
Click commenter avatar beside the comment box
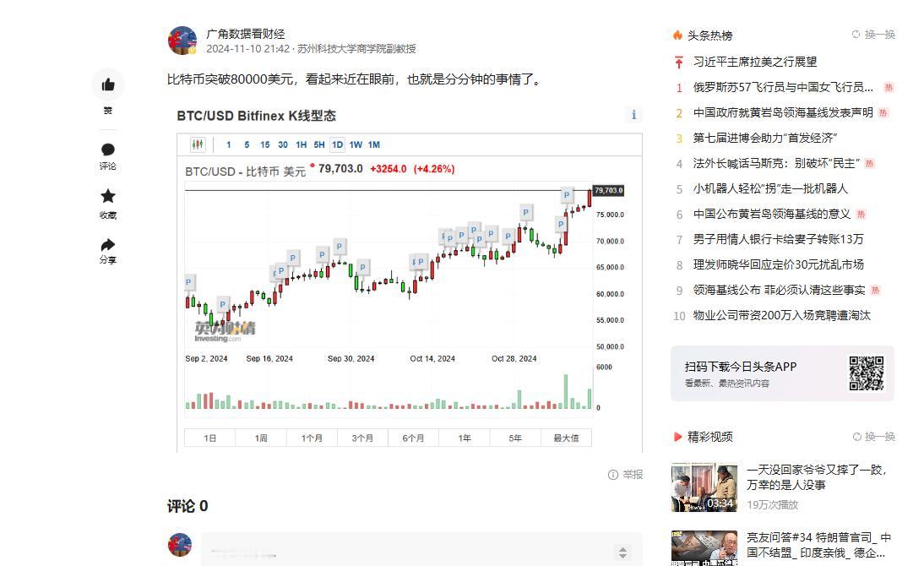point(180,545)
